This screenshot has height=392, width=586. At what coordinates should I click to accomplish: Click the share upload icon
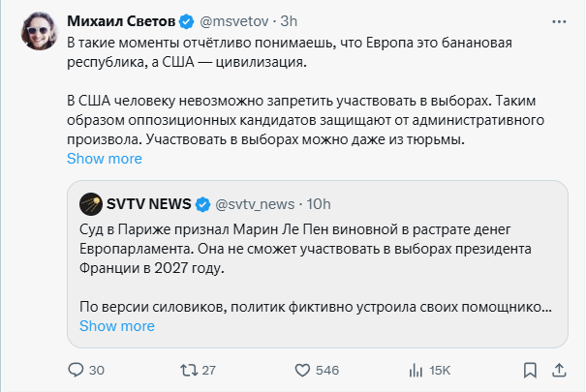pyautogui.click(x=560, y=370)
